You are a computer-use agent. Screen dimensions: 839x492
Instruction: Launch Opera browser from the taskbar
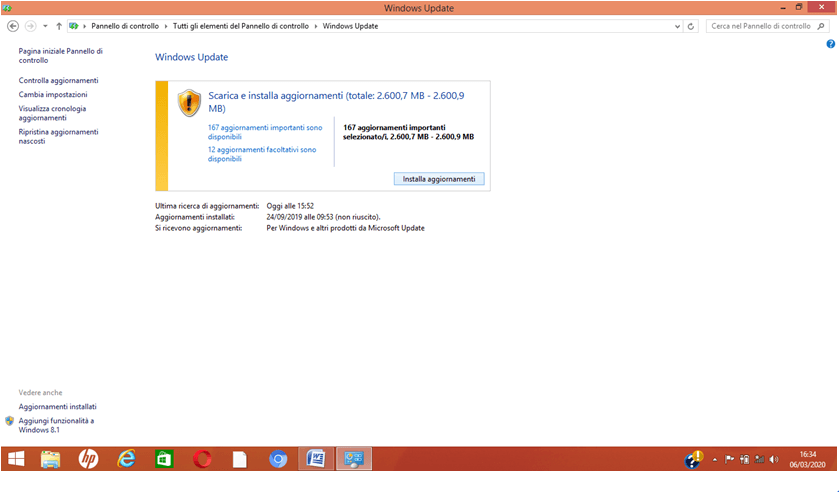pyautogui.click(x=202, y=459)
